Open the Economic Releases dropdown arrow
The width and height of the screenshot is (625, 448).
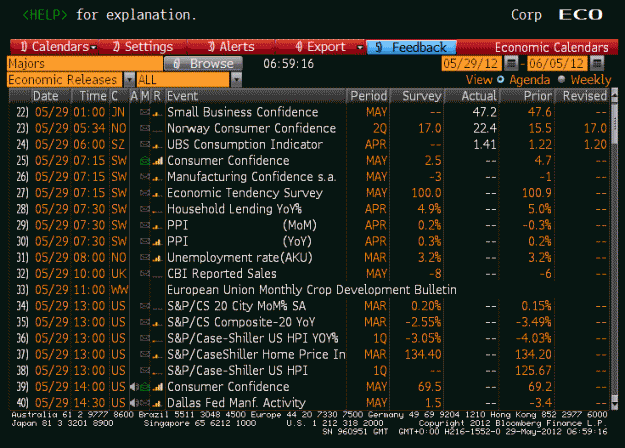pyautogui.click(x=129, y=80)
